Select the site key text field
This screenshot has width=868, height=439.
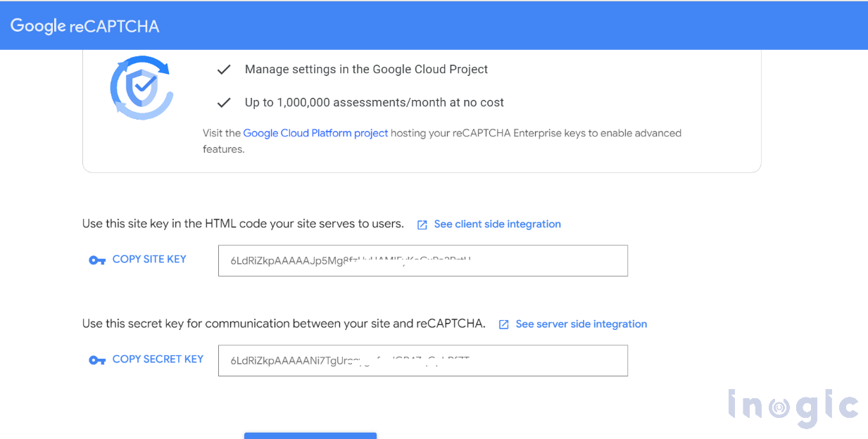[422, 260]
